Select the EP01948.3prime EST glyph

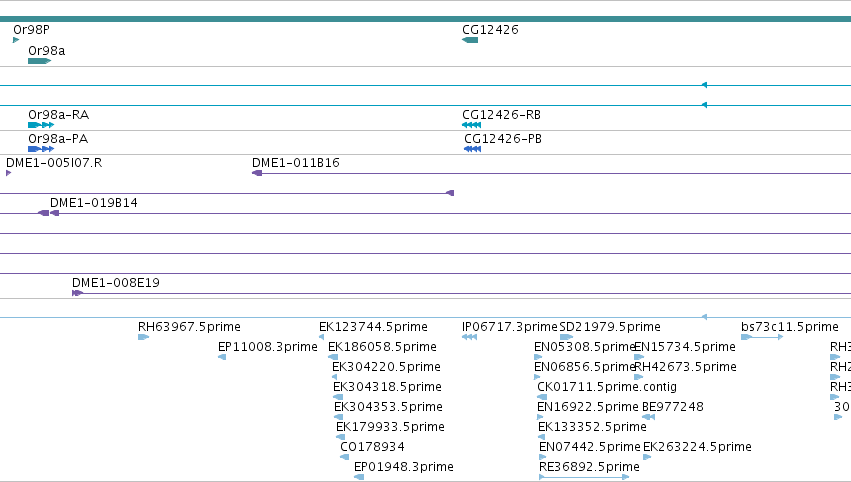click(359, 477)
